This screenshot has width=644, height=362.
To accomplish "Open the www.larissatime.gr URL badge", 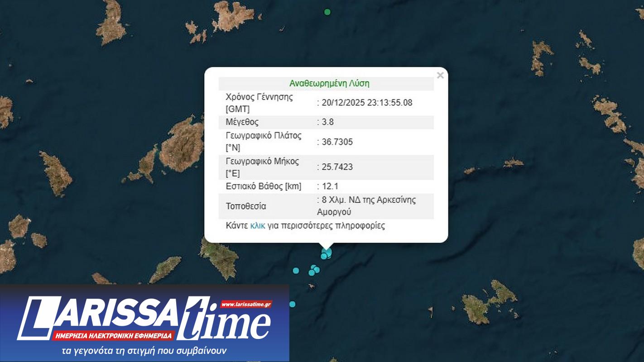I will click(x=246, y=305).
